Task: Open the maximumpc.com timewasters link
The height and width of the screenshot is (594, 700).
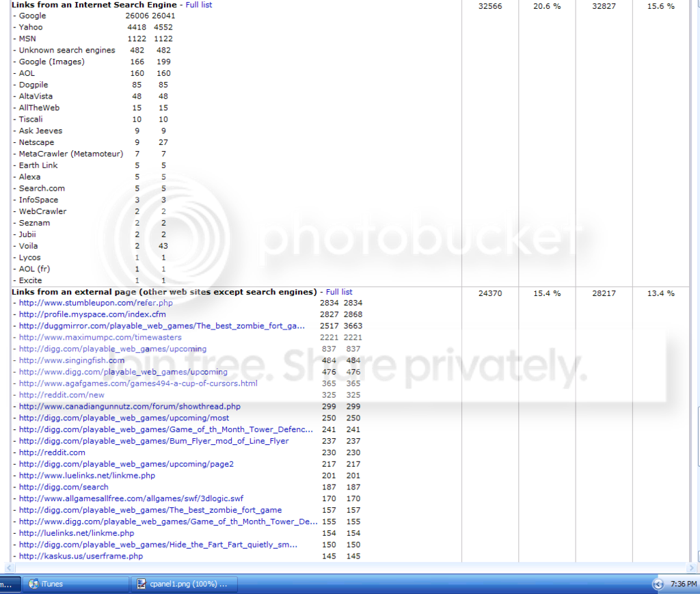Action: click(100, 338)
